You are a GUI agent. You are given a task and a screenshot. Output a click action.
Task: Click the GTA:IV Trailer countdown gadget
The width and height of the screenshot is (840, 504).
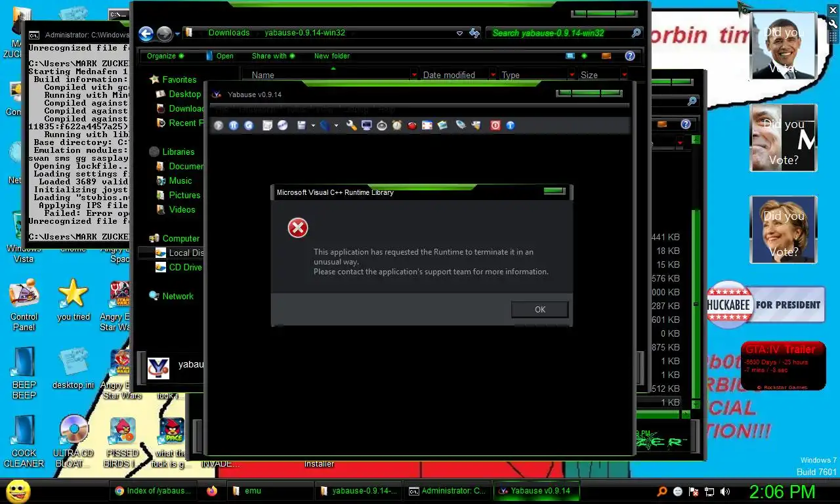(782, 366)
